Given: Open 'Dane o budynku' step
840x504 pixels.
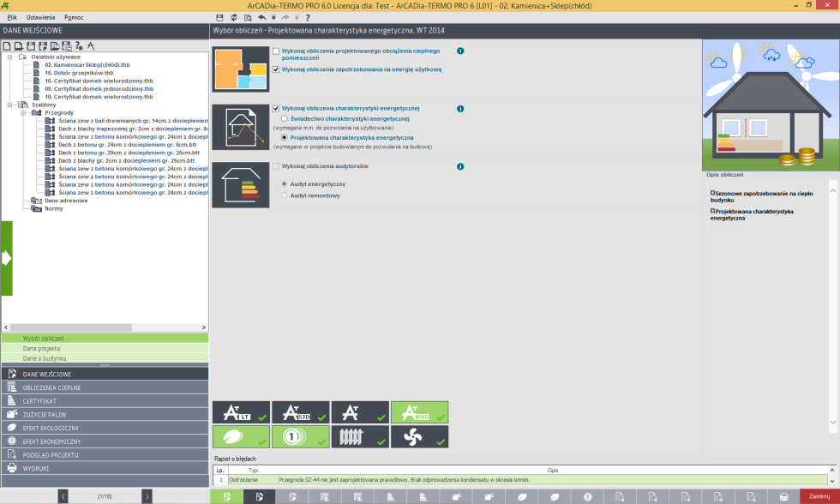Looking at the screenshot, I should point(105,358).
